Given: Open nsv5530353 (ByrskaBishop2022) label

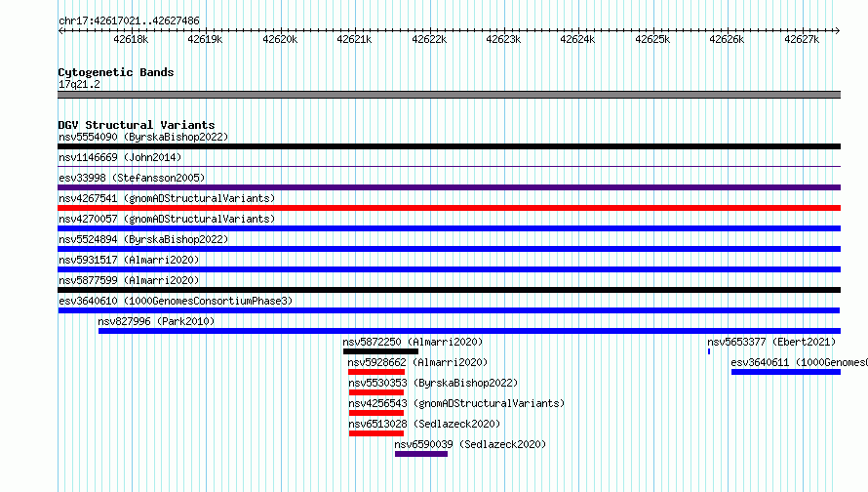Looking at the screenshot, I should click(x=433, y=383).
